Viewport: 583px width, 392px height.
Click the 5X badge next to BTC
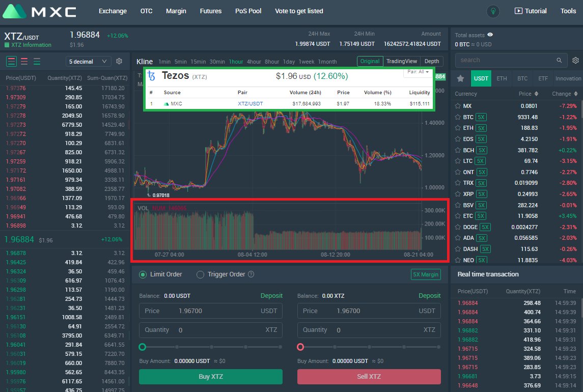coord(481,117)
